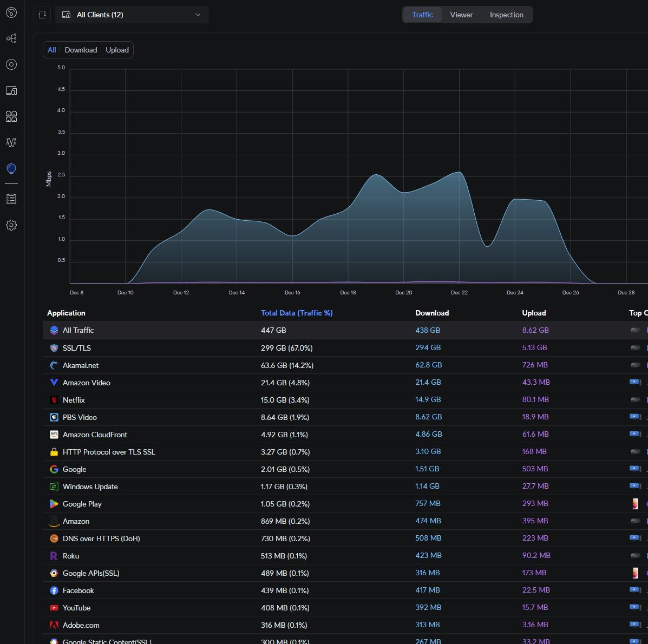Select the All chart filter
This screenshot has height=644, width=648.
point(51,50)
